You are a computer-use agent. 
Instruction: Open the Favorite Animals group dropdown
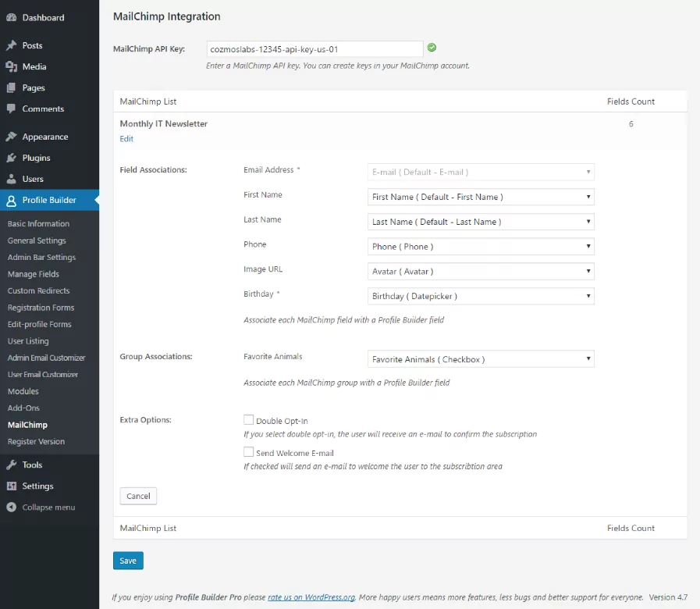coord(481,359)
